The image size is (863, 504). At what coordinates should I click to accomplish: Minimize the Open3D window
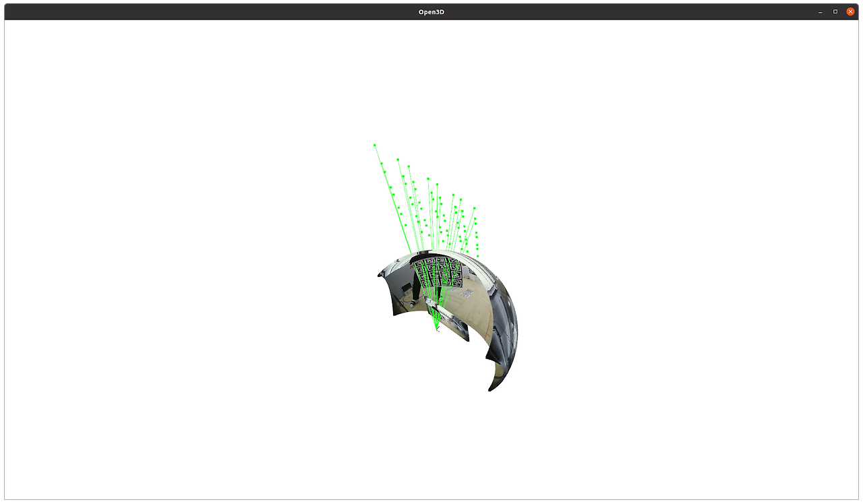[820, 11]
